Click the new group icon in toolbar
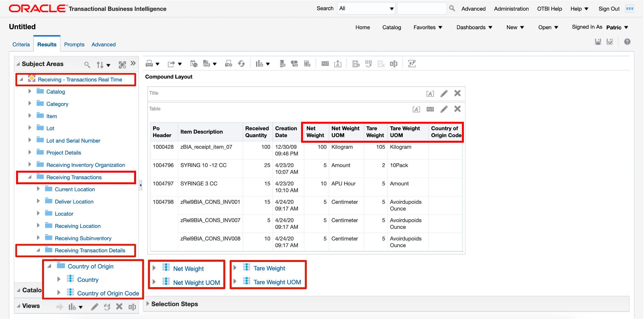 click(x=294, y=64)
